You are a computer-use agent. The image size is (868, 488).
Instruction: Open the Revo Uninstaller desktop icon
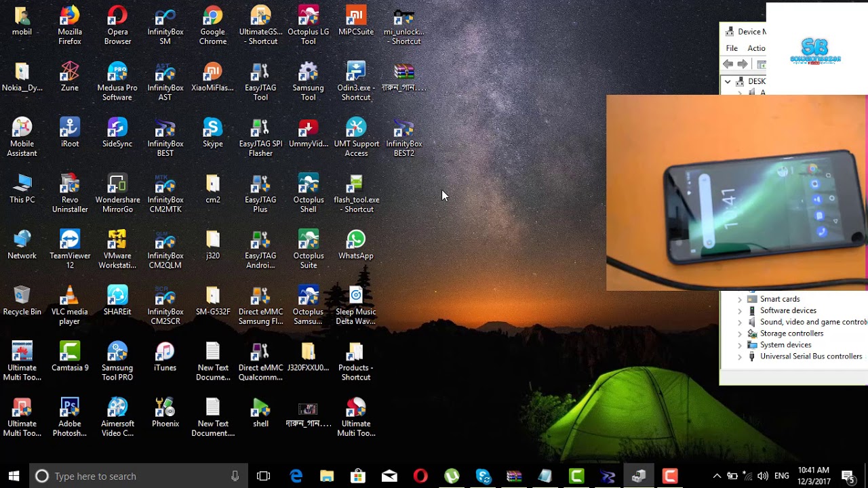pyautogui.click(x=70, y=194)
